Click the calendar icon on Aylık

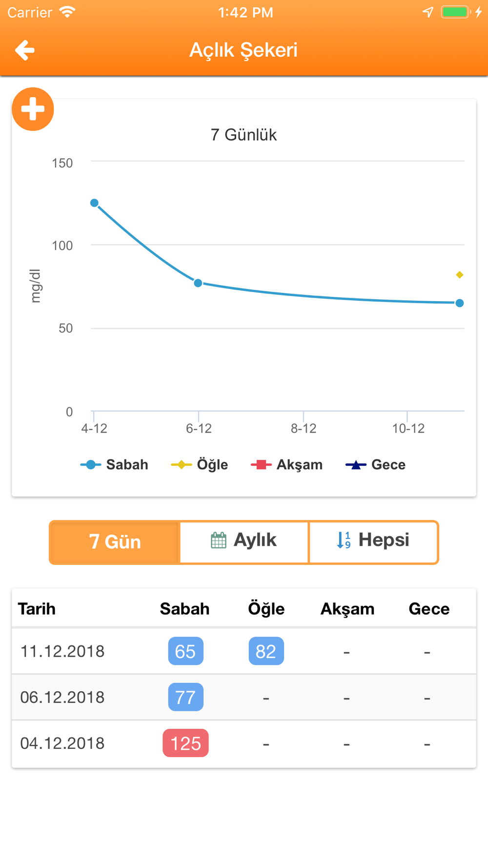pos(219,540)
